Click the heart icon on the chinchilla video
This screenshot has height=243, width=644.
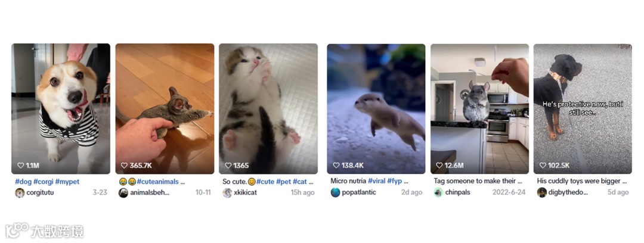point(439,166)
